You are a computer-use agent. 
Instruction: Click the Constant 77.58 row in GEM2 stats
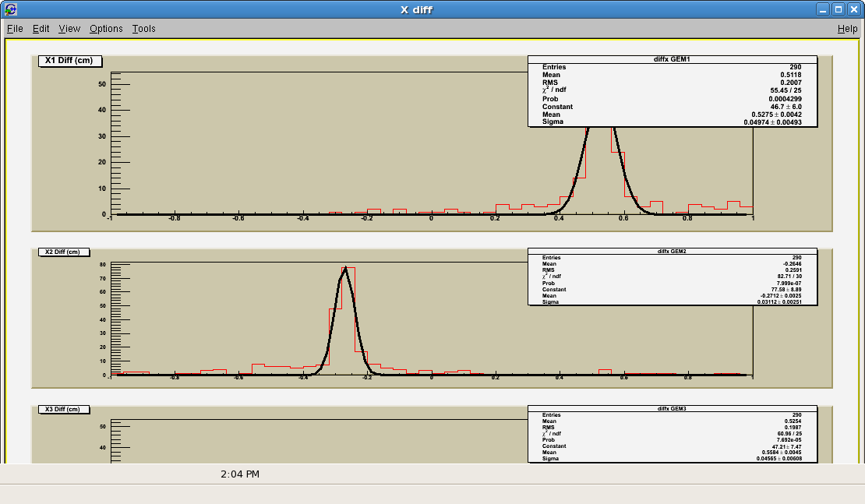[672, 290]
